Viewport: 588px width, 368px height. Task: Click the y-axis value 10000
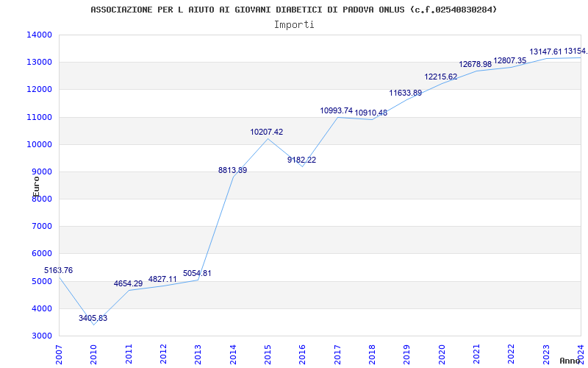(x=39, y=144)
